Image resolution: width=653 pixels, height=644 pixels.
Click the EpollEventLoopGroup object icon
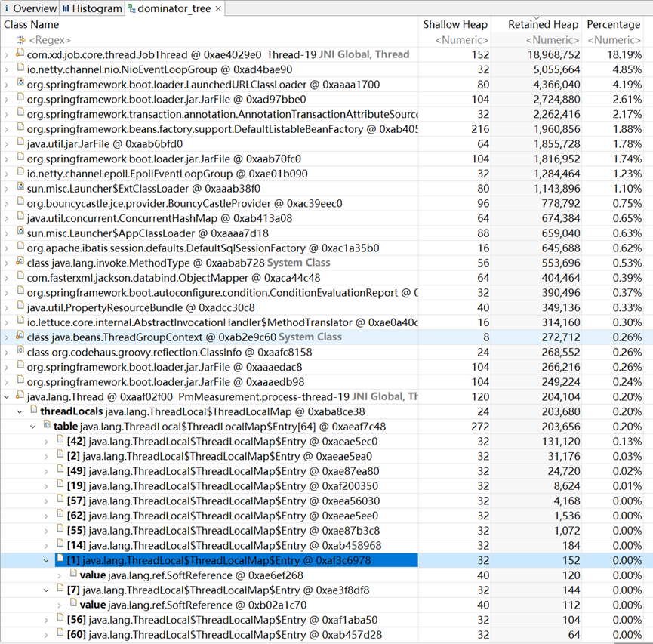pos(20,171)
